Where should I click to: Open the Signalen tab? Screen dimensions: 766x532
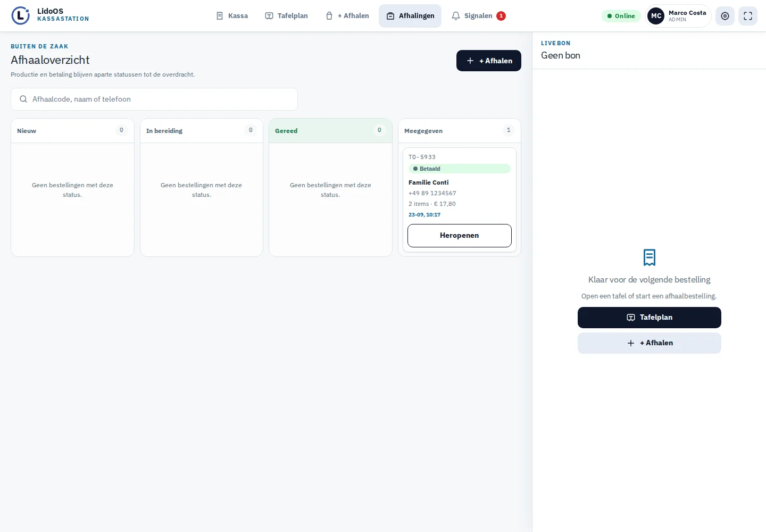(478, 16)
